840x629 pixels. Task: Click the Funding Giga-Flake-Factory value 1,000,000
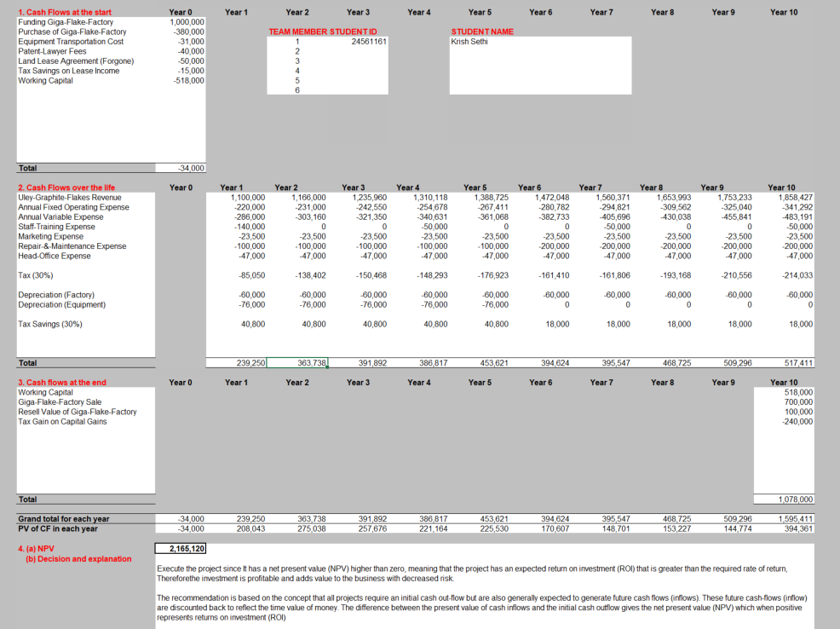[x=187, y=22]
